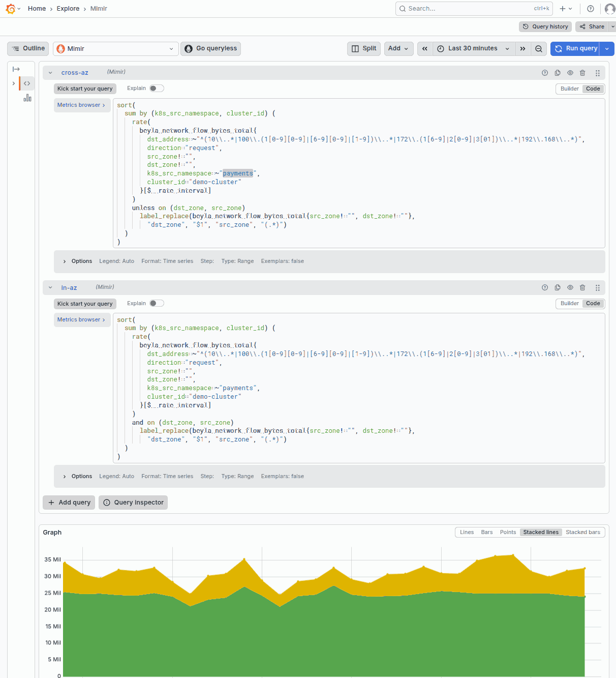Click the highlighted payments text in cross-az query
616x678 pixels.
point(238,173)
